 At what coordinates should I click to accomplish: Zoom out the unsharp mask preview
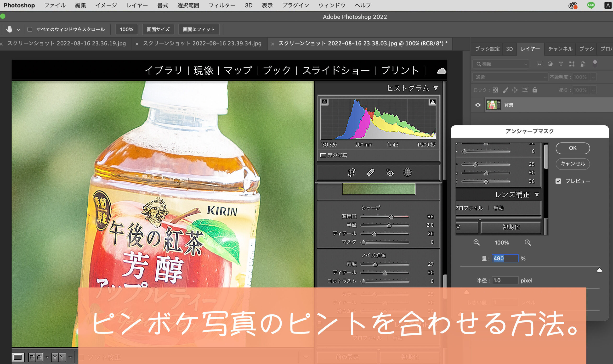pyautogui.click(x=477, y=243)
